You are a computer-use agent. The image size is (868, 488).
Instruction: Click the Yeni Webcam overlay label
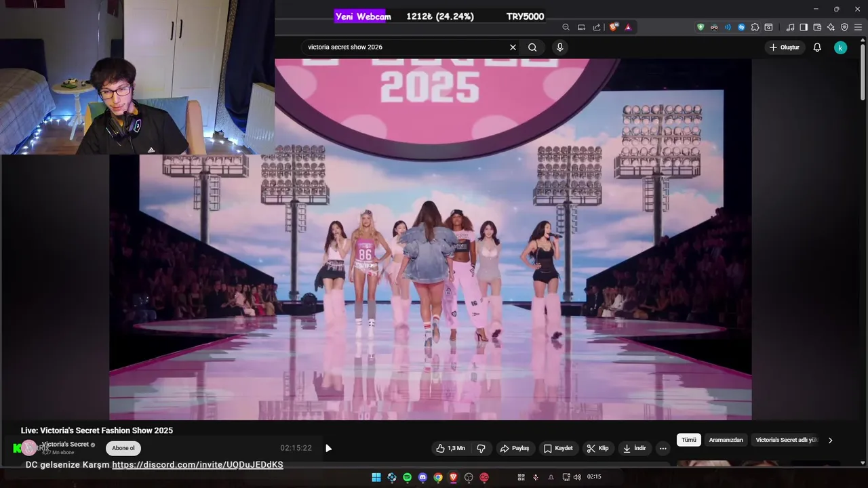click(x=363, y=16)
